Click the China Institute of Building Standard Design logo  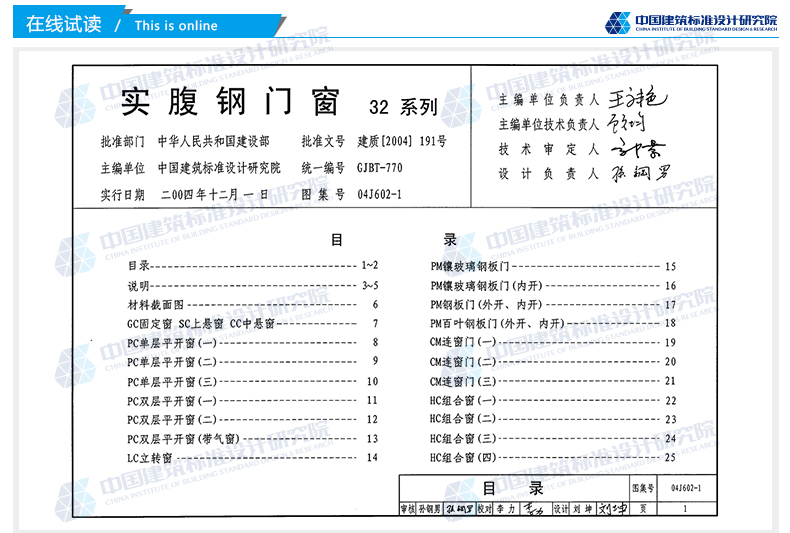pyautogui.click(x=691, y=23)
